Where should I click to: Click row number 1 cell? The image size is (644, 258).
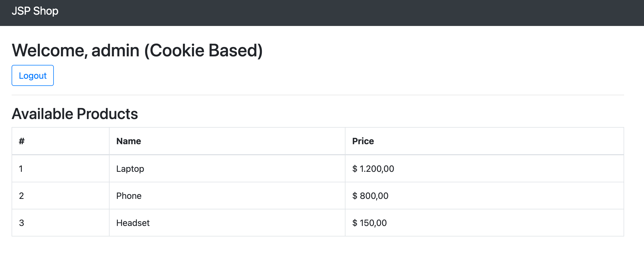click(x=60, y=169)
